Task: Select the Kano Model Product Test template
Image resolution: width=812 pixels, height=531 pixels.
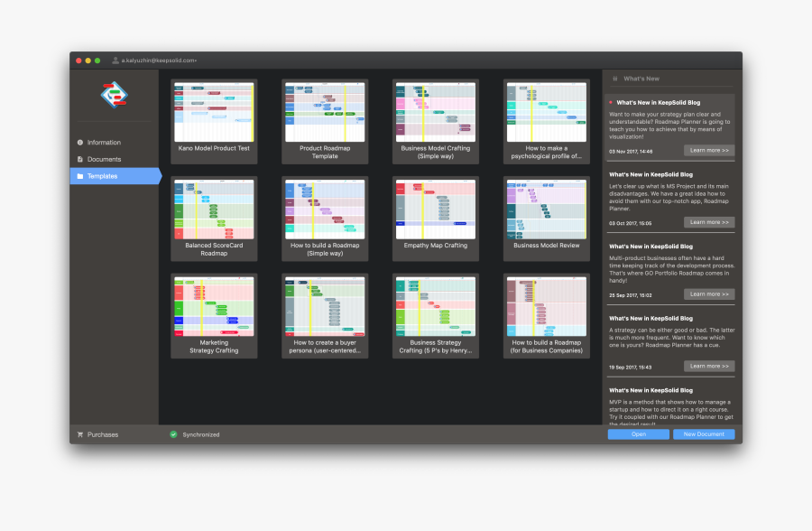Action: pos(214,120)
